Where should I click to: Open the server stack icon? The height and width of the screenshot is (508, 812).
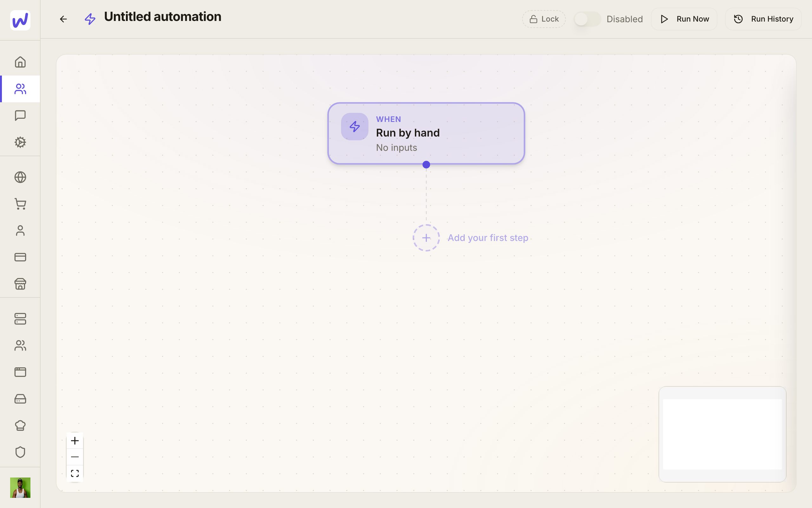tap(20, 319)
